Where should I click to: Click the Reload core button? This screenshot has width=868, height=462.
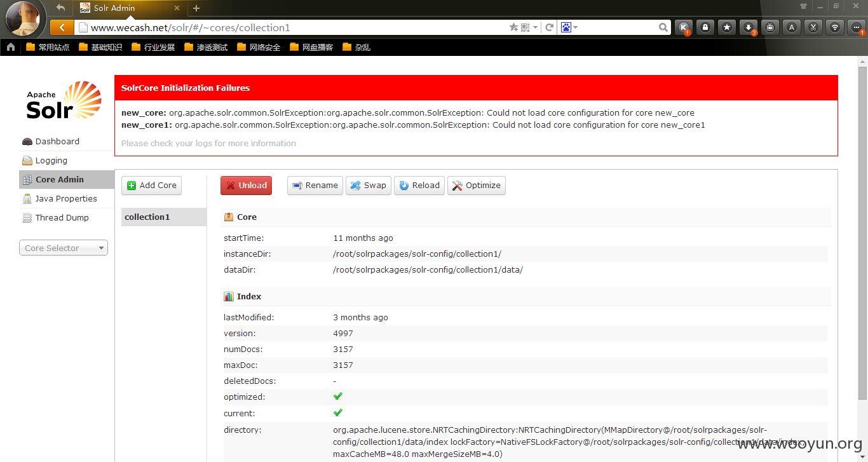(419, 185)
